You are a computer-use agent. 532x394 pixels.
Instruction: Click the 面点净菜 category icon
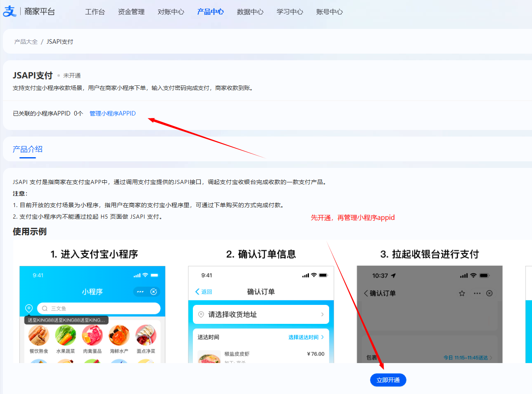coord(146,335)
